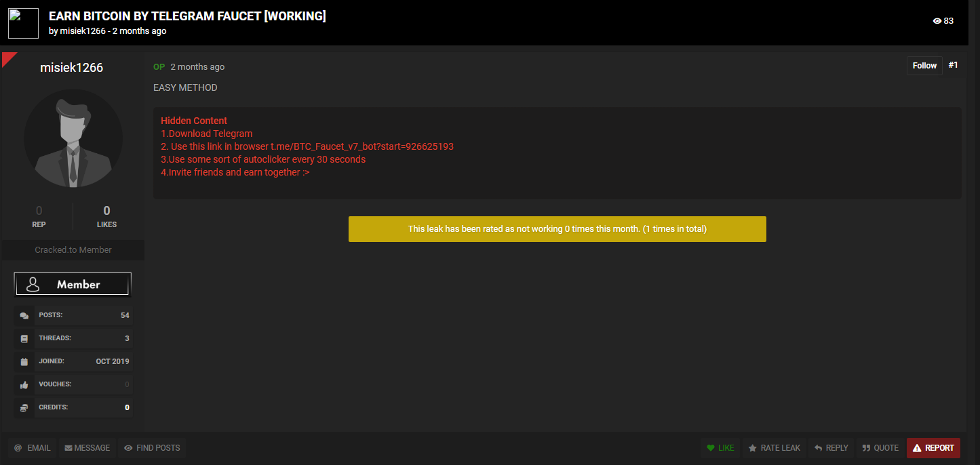Image resolution: width=980 pixels, height=465 pixels.
Task: Click the Follow button
Action: coord(924,66)
